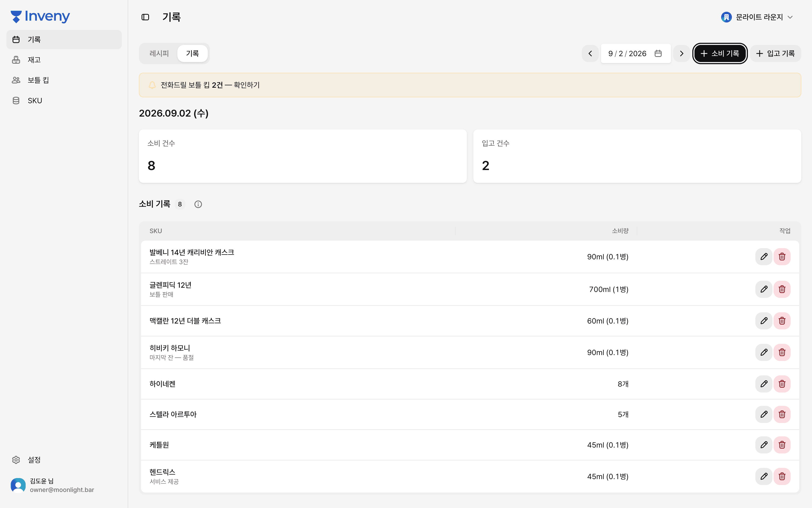Click the 문라이트 라운지 store avatar icon
Screen dimensions: 812x508
(726, 17)
